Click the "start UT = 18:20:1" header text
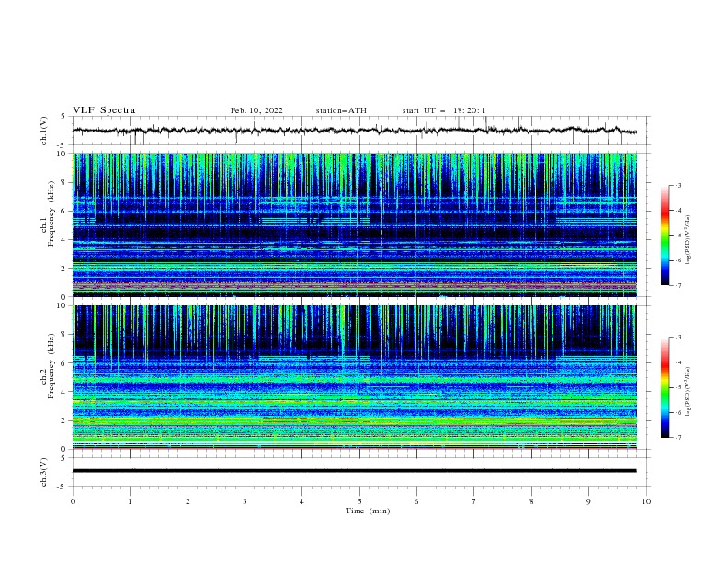This screenshot has width=728, height=563. pyautogui.click(x=444, y=110)
